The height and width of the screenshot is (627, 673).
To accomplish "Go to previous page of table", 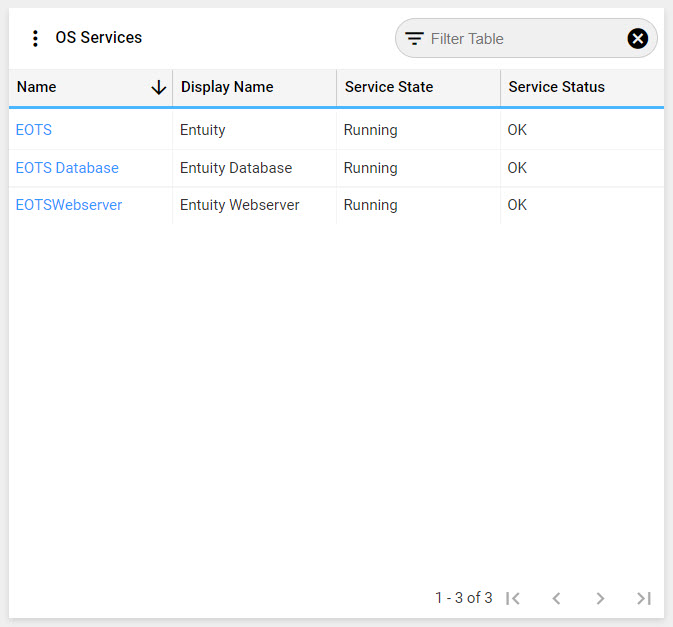I will [556, 598].
